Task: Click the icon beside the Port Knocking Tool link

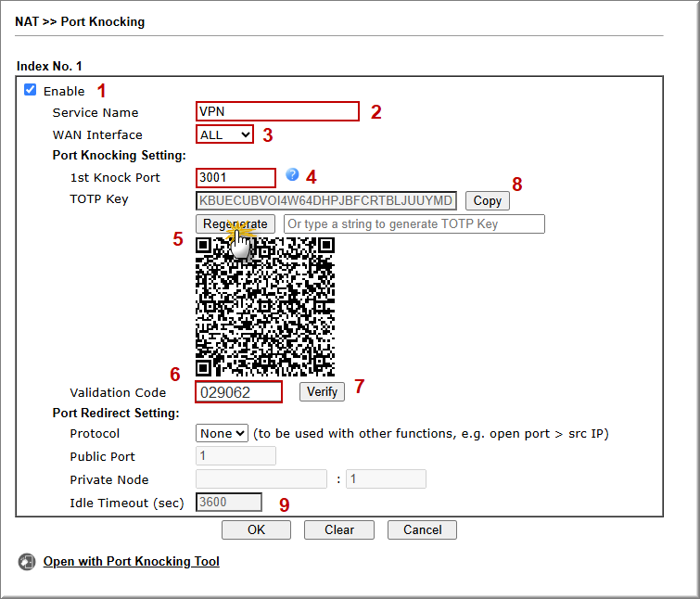Action: pyautogui.click(x=27, y=562)
